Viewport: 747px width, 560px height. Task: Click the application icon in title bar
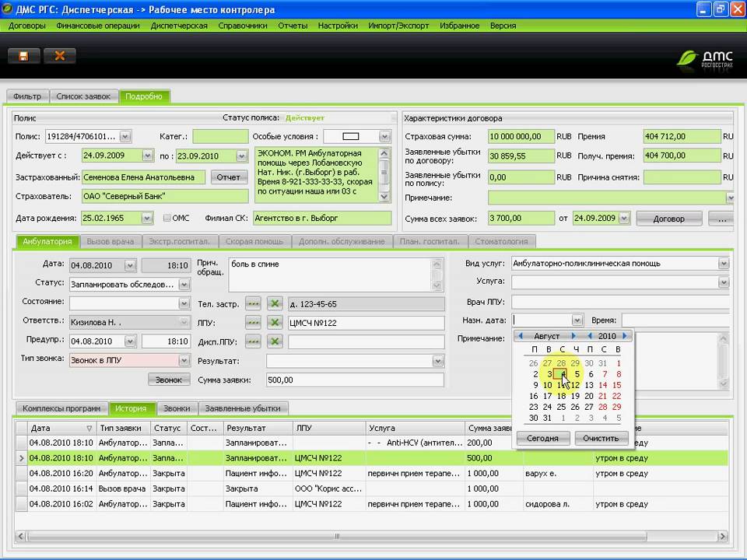(x=7, y=9)
